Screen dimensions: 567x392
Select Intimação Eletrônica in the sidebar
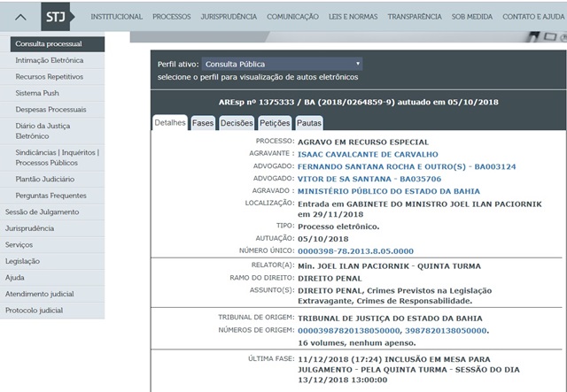point(50,60)
